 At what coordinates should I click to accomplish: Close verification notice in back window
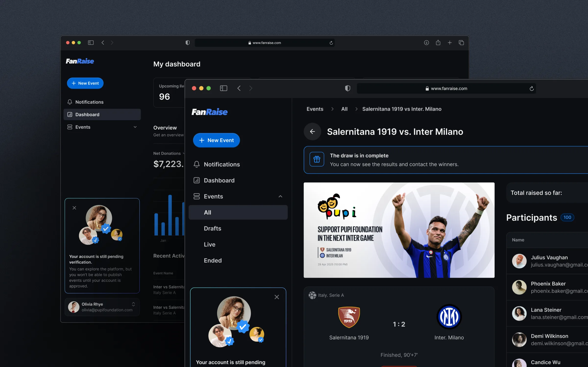click(74, 208)
